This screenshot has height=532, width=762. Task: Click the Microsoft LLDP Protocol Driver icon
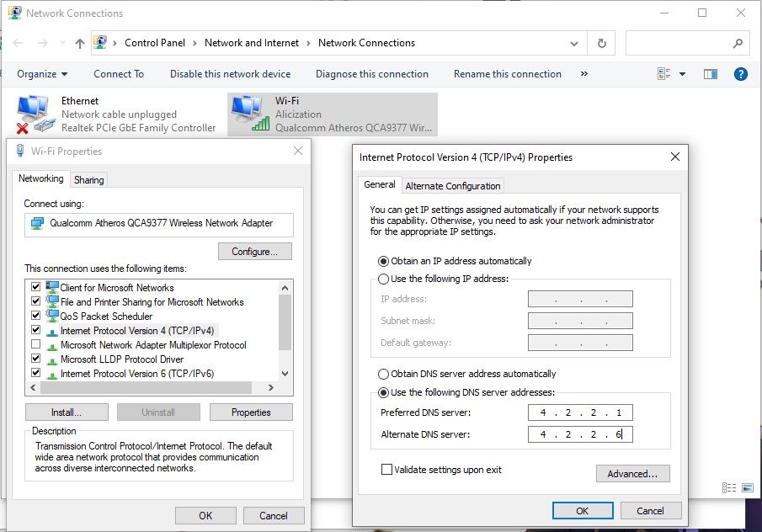point(52,360)
